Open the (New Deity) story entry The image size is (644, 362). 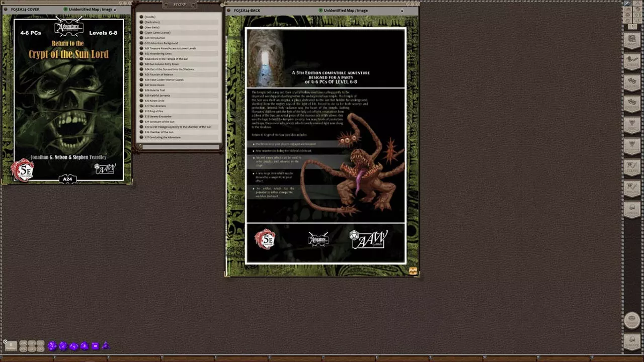pyautogui.click(x=179, y=27)
